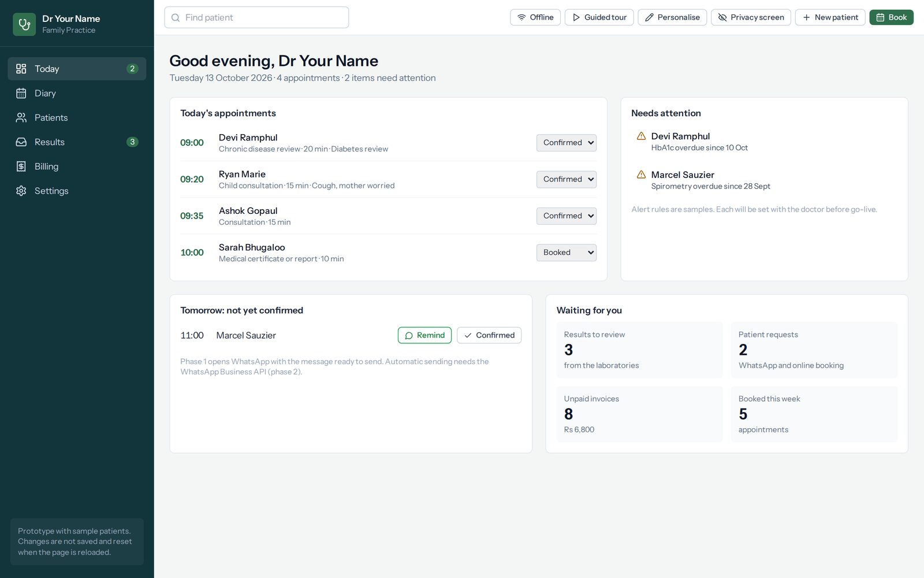Click the Diary calendar icon
This screenshot has height=578, width=924.
click(x=21, y=93)
